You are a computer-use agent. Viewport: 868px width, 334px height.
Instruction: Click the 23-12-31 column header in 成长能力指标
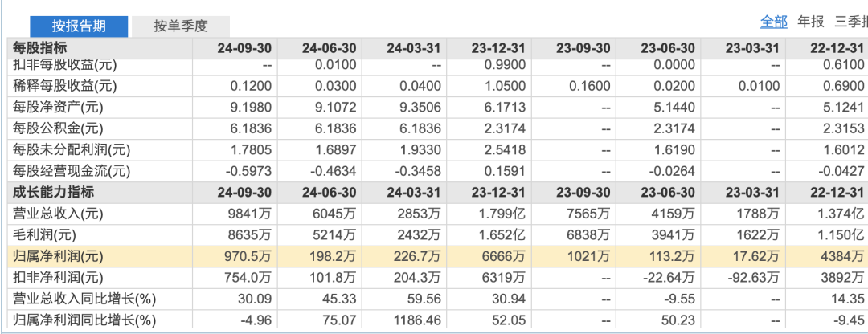click(x=498, y=193)
